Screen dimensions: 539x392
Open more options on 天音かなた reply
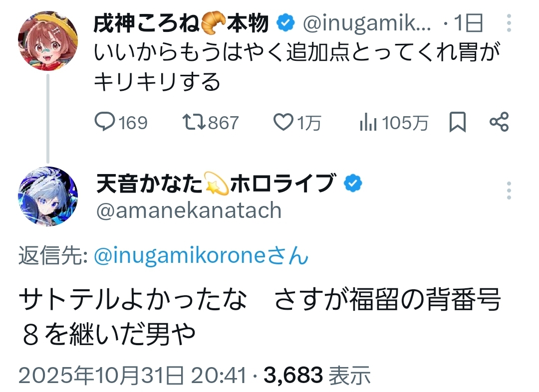(x=509, y=191)
